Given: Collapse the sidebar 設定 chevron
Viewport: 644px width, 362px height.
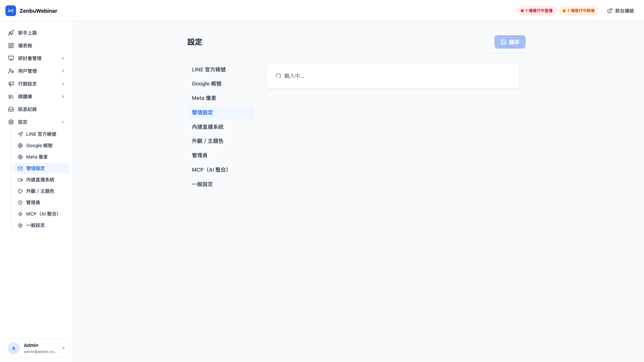Looking at the screenshot, I should (63, 122).
